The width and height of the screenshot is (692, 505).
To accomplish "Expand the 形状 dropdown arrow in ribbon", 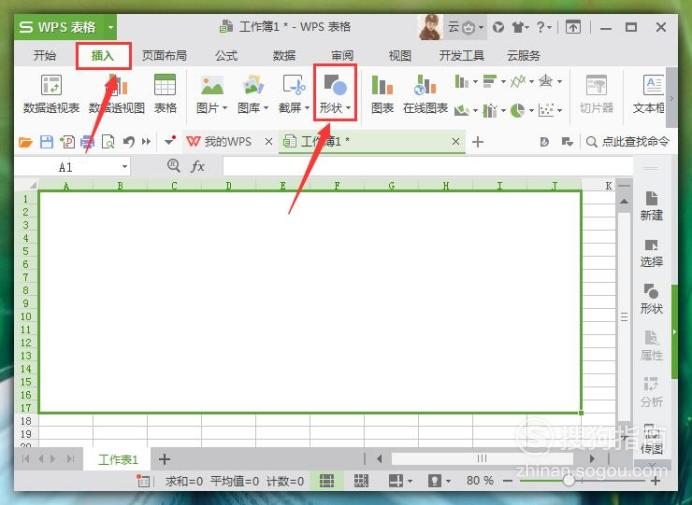I will (348, 108).
